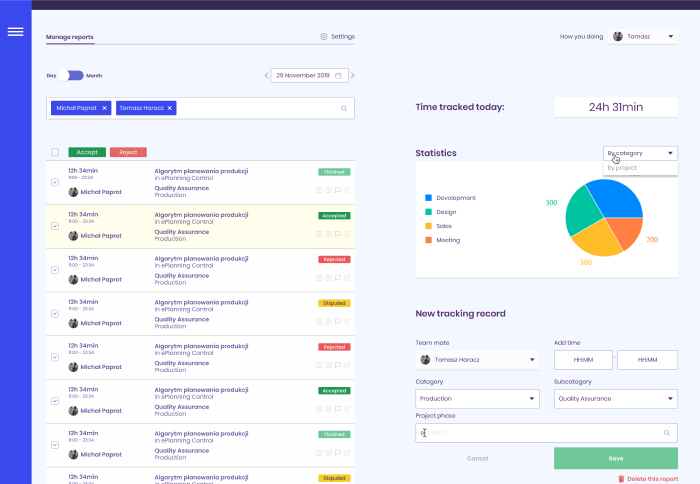This screenshot has height=484, width=700.
Task: Toggle the Day/Month switch
Action: [x=71, y=75]
